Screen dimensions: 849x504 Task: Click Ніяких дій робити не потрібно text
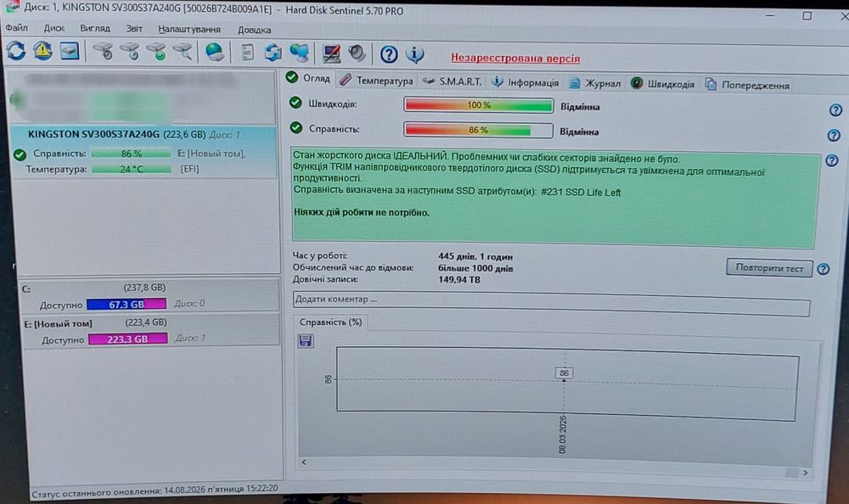click(x=361, y=212)
